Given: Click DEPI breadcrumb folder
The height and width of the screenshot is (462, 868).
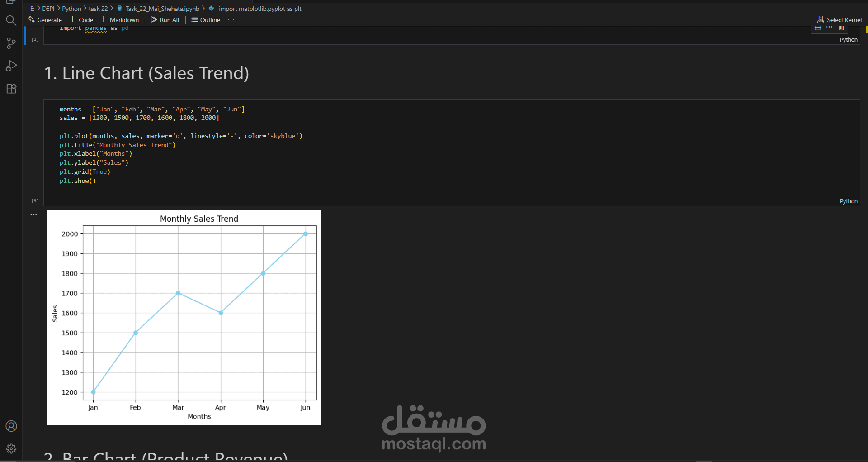Looking at the screenshot, I should click(x=48, y=9).
